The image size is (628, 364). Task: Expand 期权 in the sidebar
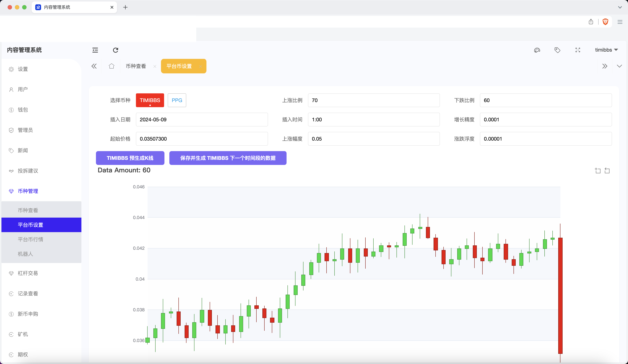click(x=41, y=355)
